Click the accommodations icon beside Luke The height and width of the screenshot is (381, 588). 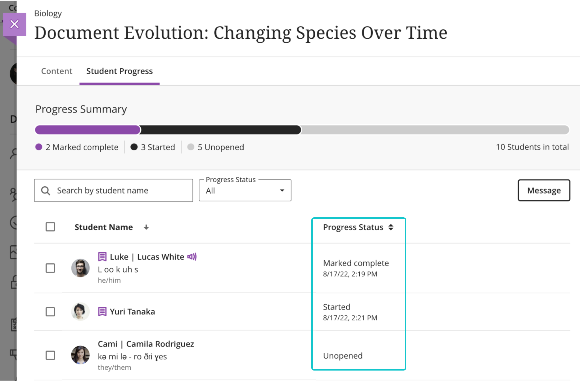point(102,257)
